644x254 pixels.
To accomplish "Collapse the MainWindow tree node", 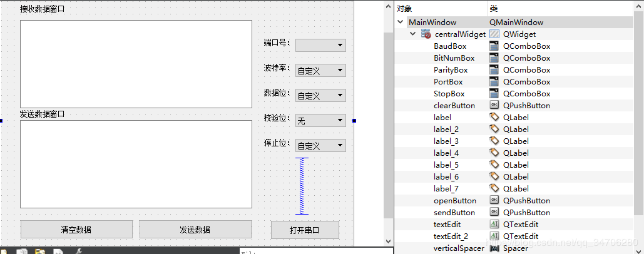I will coord(401,22).
